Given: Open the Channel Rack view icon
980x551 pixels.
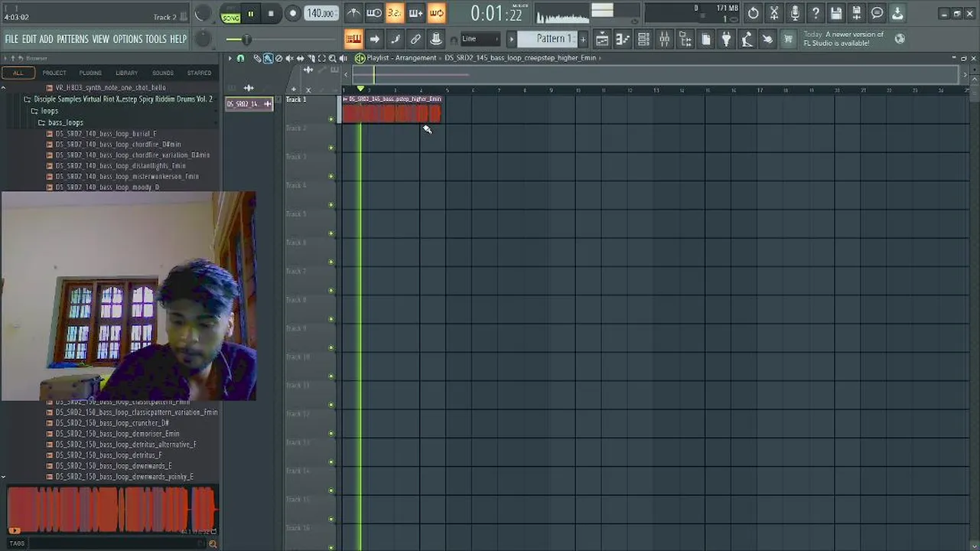Looking at the screenshot, I should pos(643,39).
